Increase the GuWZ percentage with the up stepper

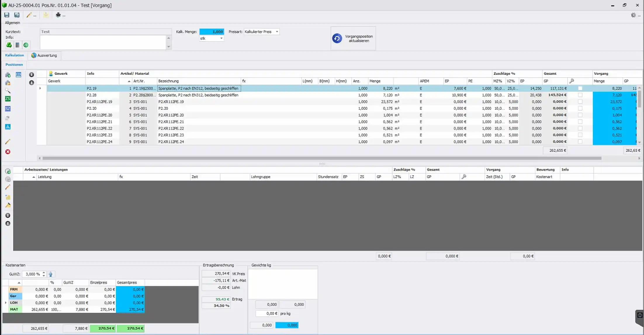tap(44, 273)
